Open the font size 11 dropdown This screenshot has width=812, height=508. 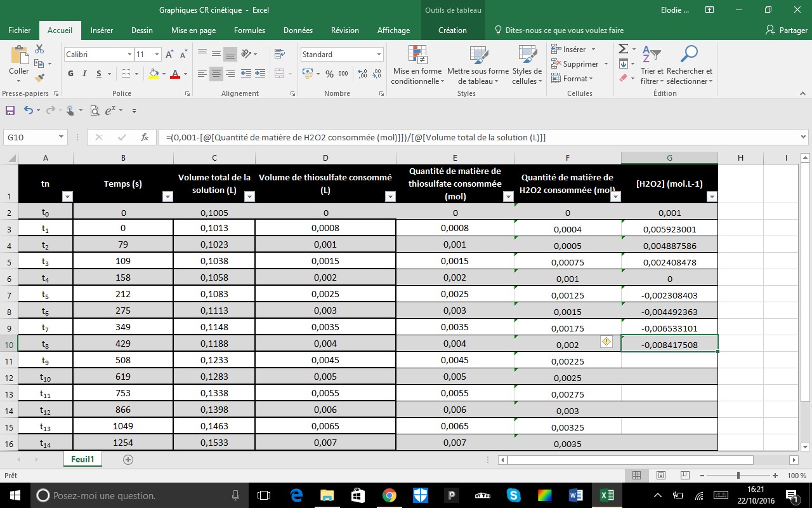pyautogui.click(x=157, y=55)
